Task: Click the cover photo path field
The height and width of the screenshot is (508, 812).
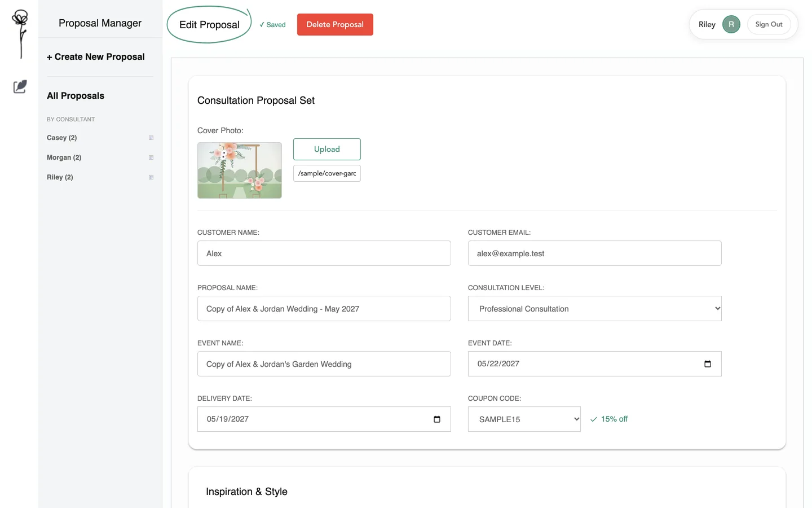Action: coord(327,173)
